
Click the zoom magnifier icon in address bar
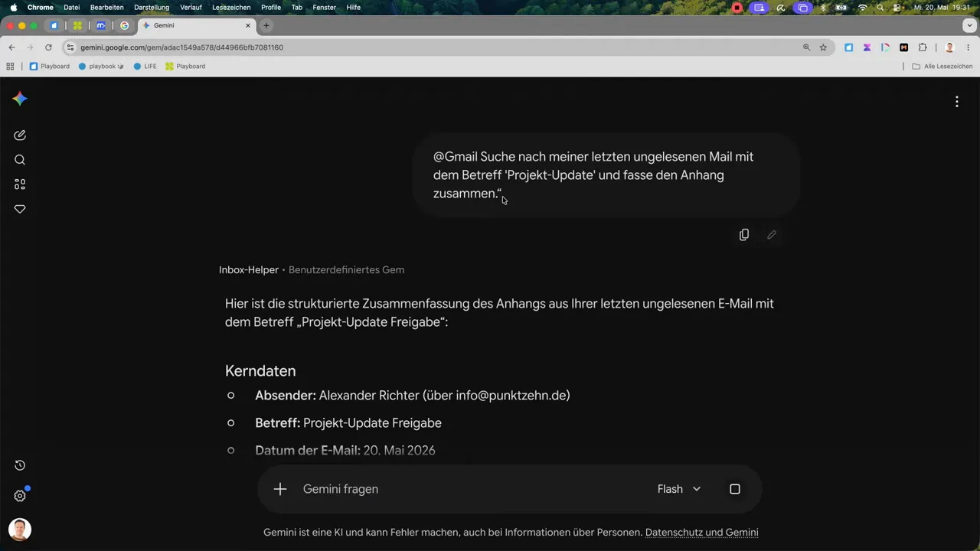pos(806,47)
